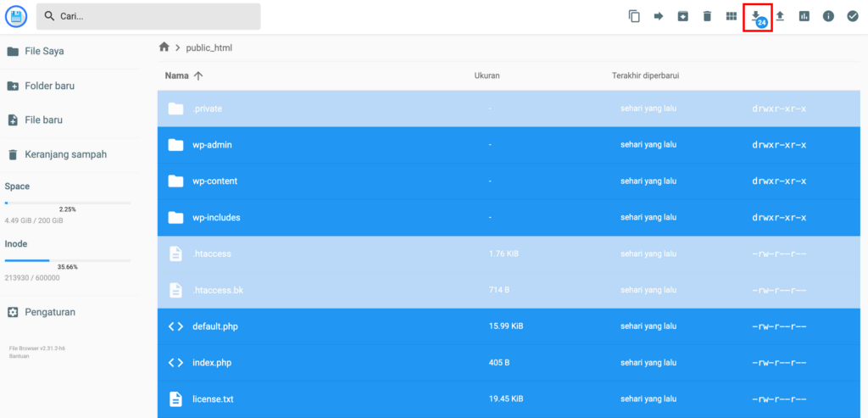The image size is (868, 418).
Task: Toggle multiple selection checkmark icon
Action: pos(853,16)
